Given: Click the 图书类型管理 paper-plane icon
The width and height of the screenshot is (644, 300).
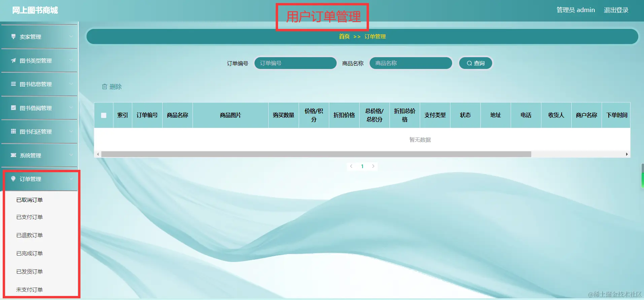Looking at the screenshot, I should click(13, 60).
